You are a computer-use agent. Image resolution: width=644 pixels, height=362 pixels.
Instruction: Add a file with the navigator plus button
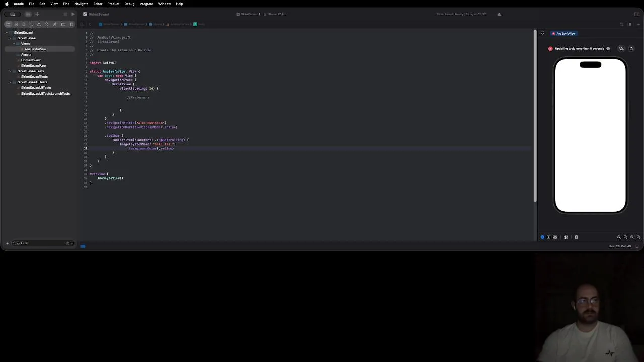[7, 243]
